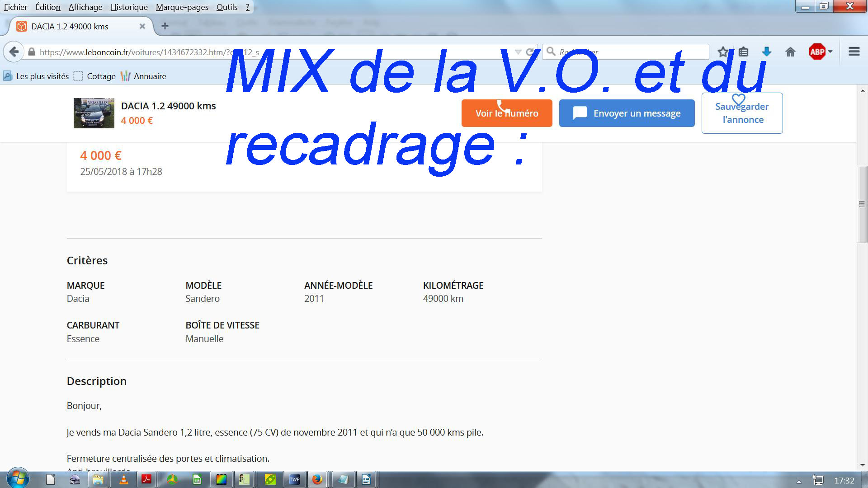Image resolution: width=868 pixels, height=488 pixels.
Task: Open the Cottage bookmark
Action: click(94, 76)
